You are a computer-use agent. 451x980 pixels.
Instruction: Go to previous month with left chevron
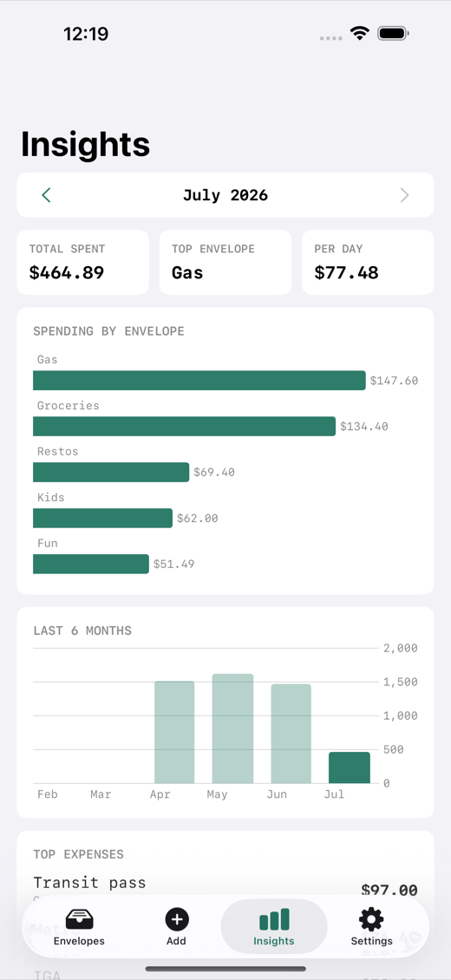click(46, 195)
